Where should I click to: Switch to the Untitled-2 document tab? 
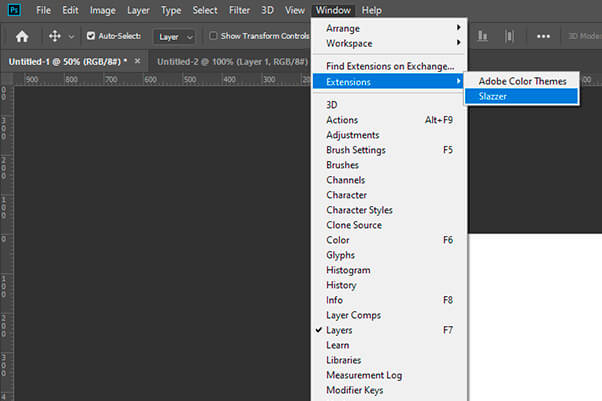tap(232, 61)
